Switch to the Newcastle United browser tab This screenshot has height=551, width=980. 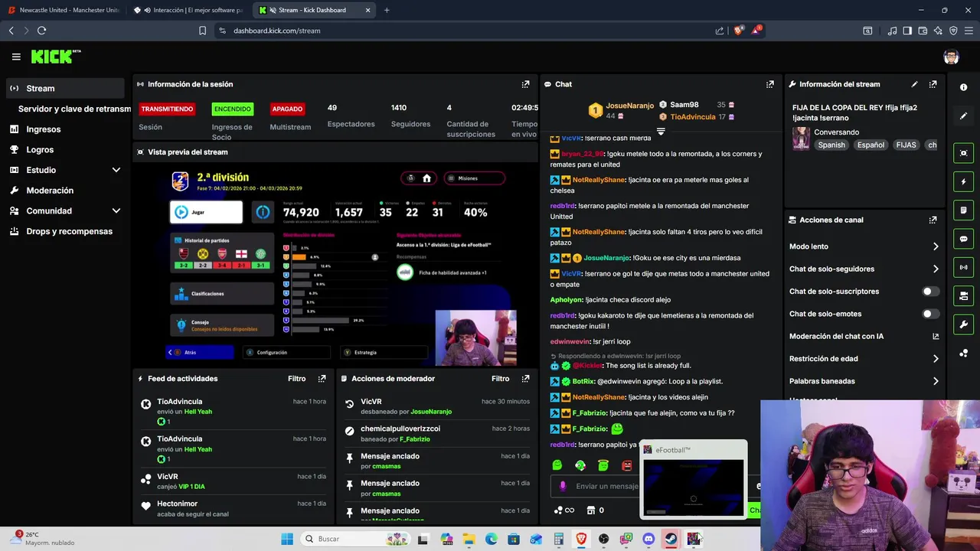click(x=64, y=10)
